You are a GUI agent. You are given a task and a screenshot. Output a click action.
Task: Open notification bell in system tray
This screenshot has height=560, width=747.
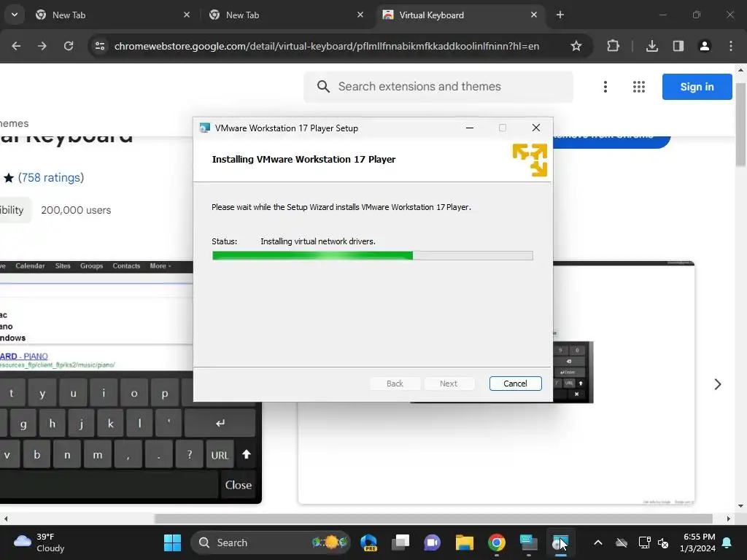(x=727, y=542)
